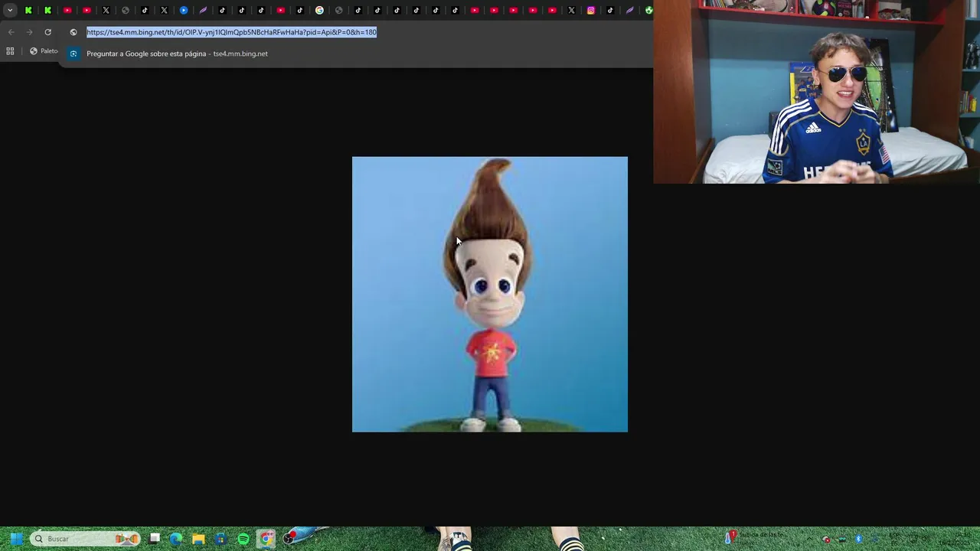Expand the hidden system tray icons chevron
Viewport: 980px width, 551px height.
(810, 539)
